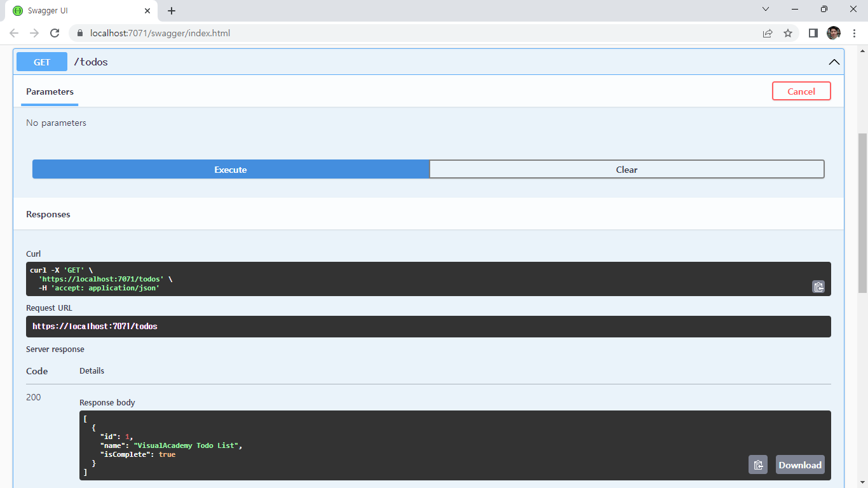Open the Chrome profile avatar
Screen dimensions: 868x488
[833, 33]
